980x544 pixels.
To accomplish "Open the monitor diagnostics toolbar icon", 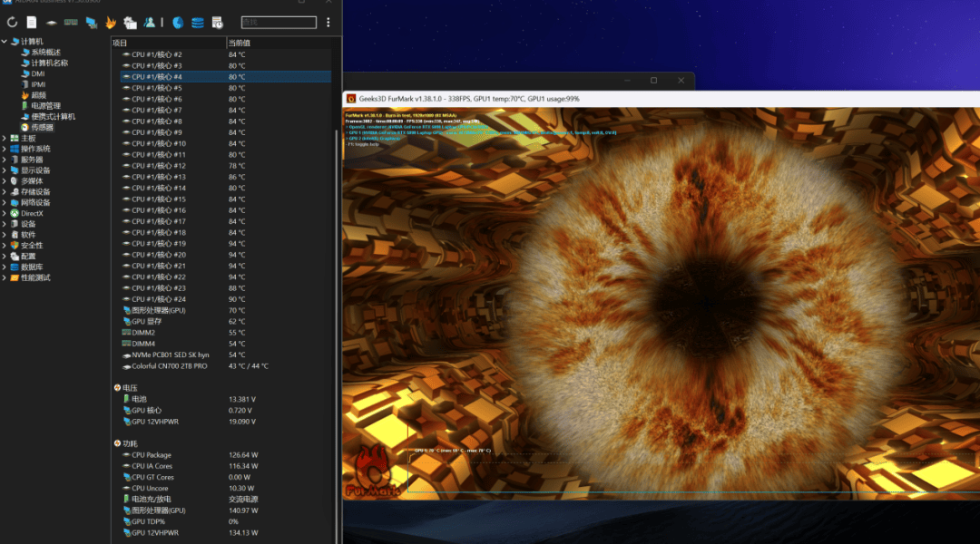I will point(92,23).
